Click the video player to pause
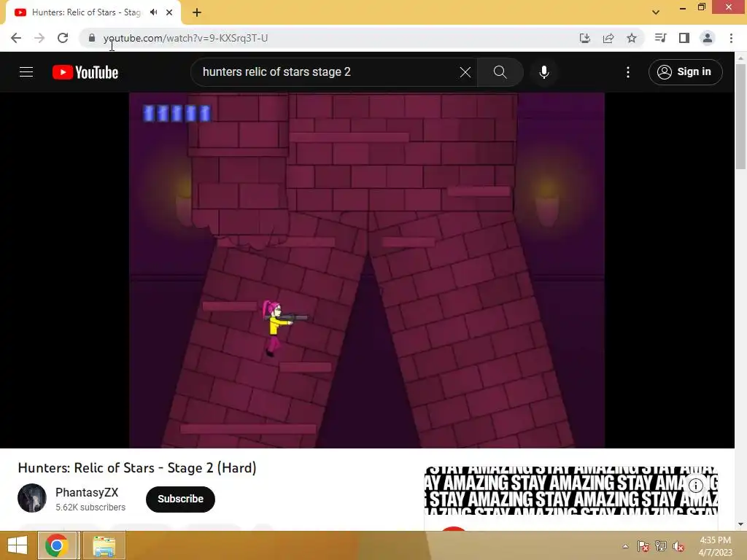 click(x=367, y=270)
